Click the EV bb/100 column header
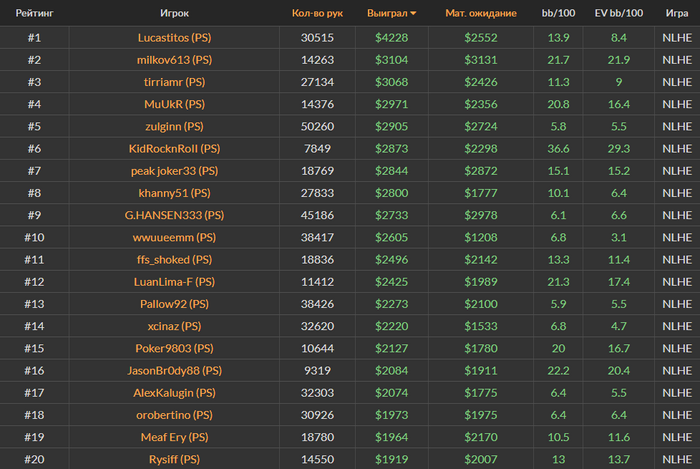Image resolution: width=700 pixels, height=469 pixels. (x=619, y=14)
